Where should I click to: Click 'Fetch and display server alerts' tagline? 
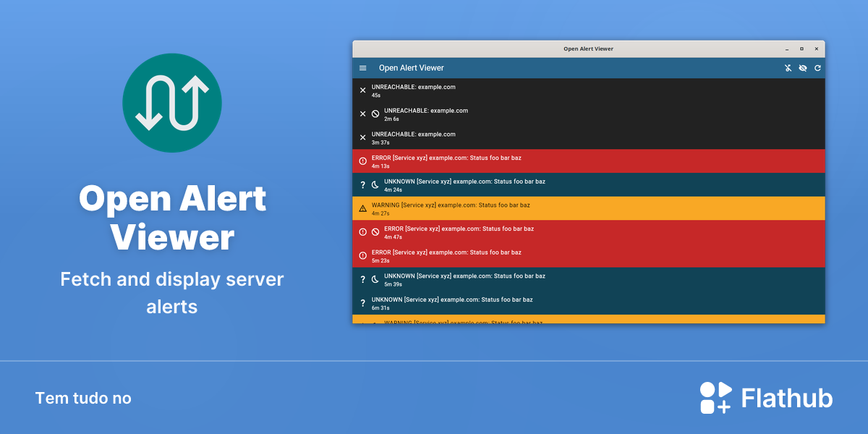pos(172,293)
